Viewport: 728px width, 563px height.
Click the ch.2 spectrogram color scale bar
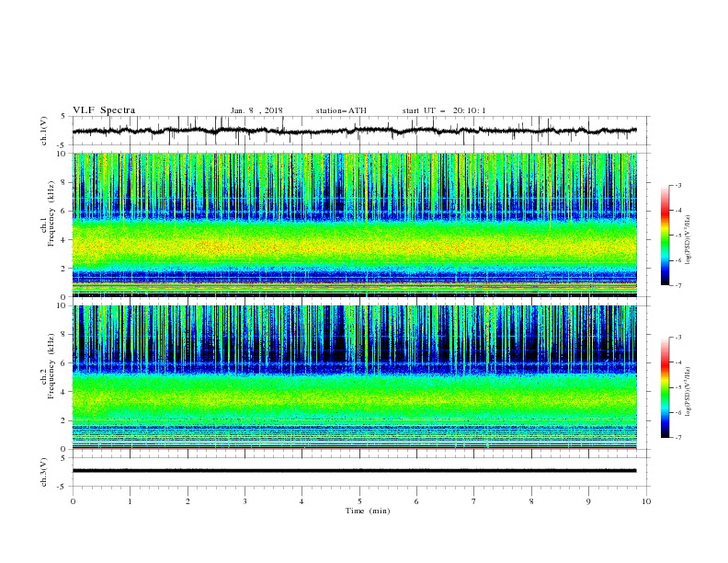pyautogui.click(x=665, y=387)
